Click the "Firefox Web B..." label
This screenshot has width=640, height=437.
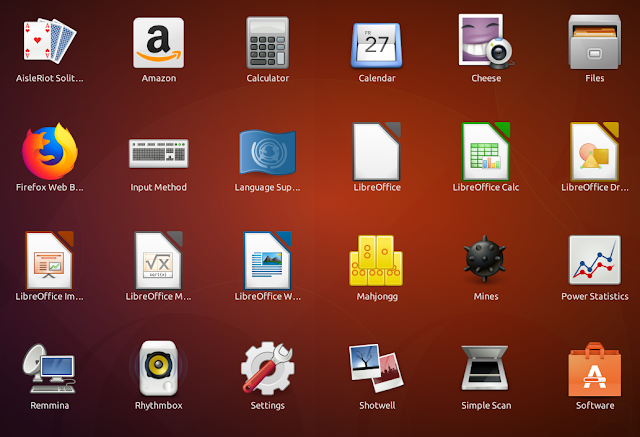[x=49, y=188]
